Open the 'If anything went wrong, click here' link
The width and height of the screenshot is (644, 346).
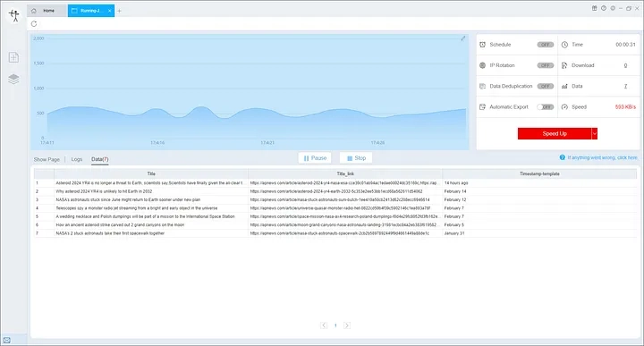[602, 157]
